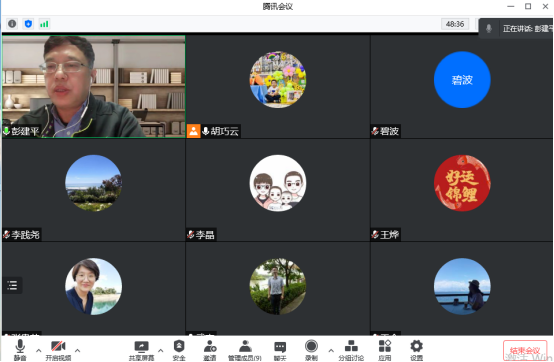Maximize the Tencent Meeting window
Viewport: 554px width, 362px height.
(528, 6)
